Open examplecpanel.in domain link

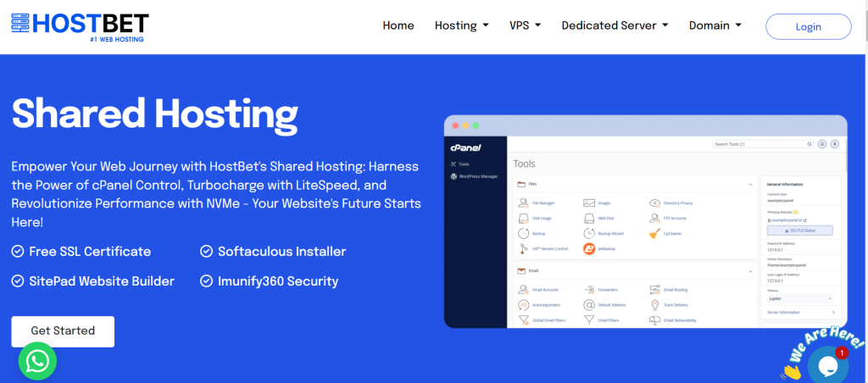click(x=787, y=219)
